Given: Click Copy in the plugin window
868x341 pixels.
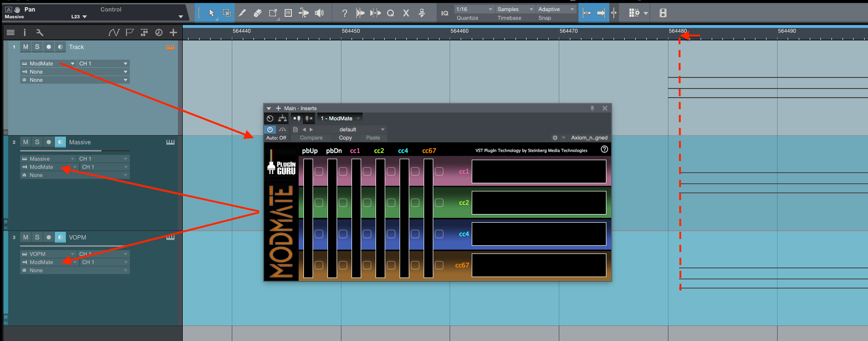Looking at the screenshot, I should [345, 138].
